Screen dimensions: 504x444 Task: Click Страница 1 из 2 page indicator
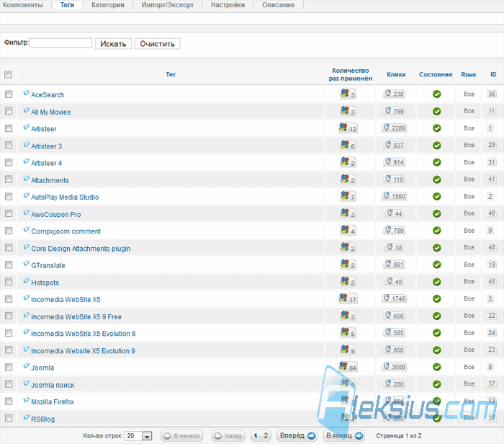click(399, 435)
